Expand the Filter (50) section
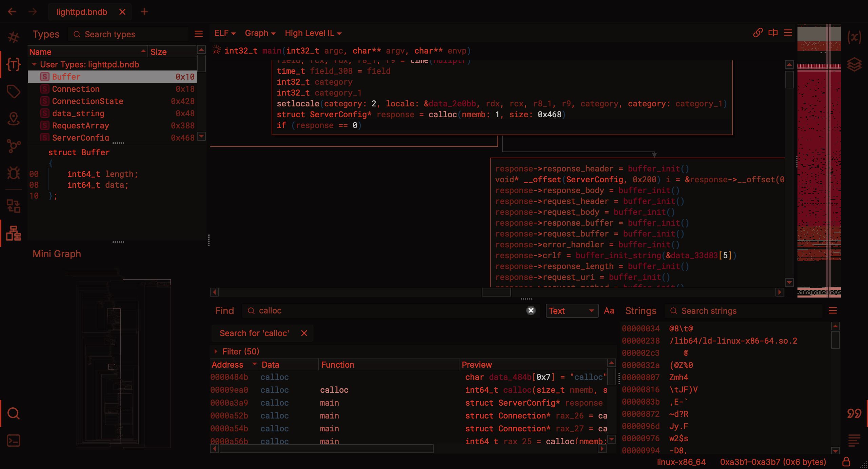This screenshot has width=868, height=469. pyautogui.click(x=216, y=351)
